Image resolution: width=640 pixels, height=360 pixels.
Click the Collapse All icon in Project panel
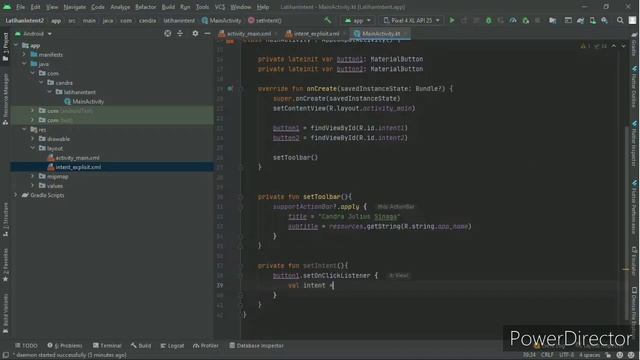click(180, 33)
